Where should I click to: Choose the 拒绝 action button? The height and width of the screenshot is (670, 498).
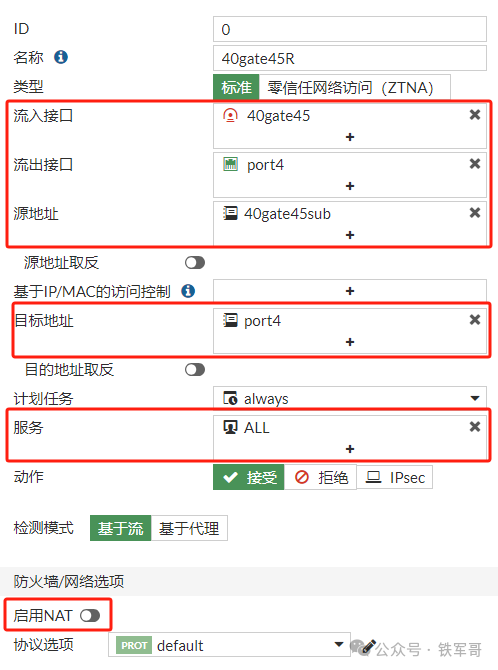320,477
